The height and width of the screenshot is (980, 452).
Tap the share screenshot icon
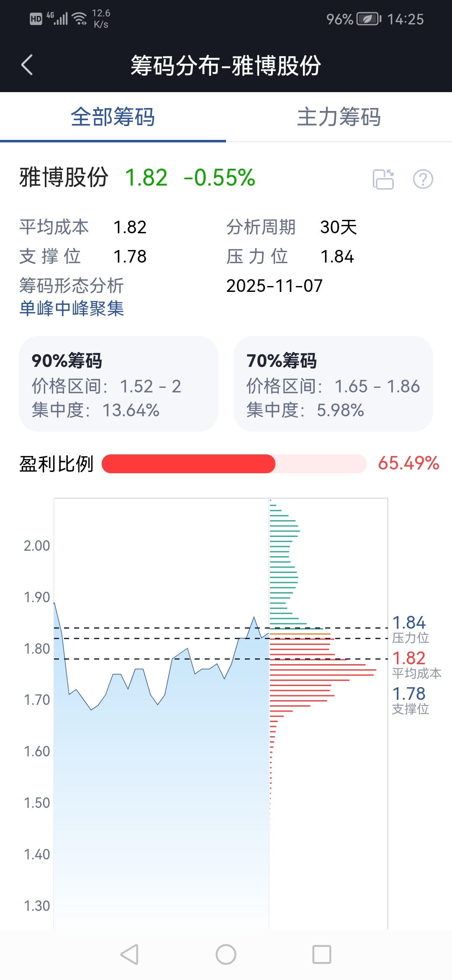tap(383, 179)
